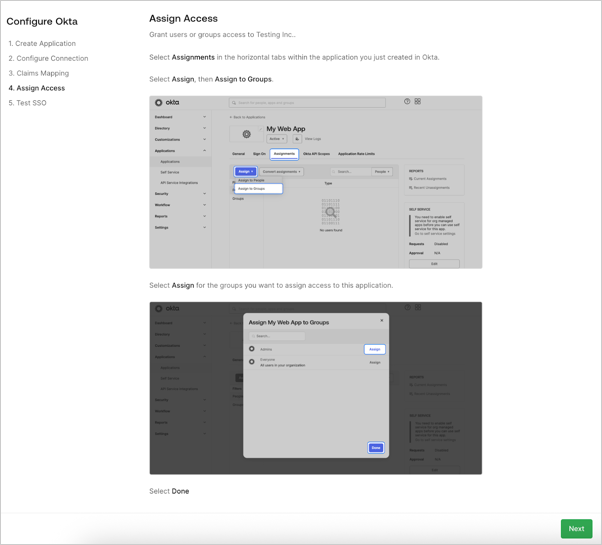
Task: Click the search field in the first screenshot's top bar
Action: [307, 103]
